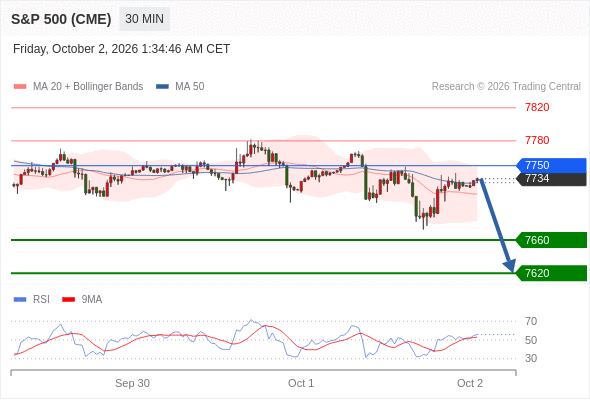590x400 pixels.
Task: Click the Research © 2026 Trading Central credit
Action: (506, 87)
